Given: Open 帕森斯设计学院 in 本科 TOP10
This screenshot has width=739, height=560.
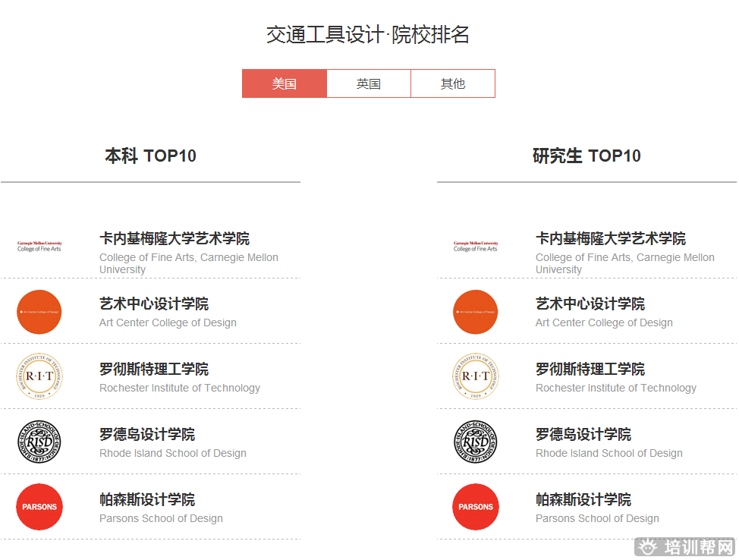Looking at the screenshot, I should pyautogui.click(x=147, y=499).
